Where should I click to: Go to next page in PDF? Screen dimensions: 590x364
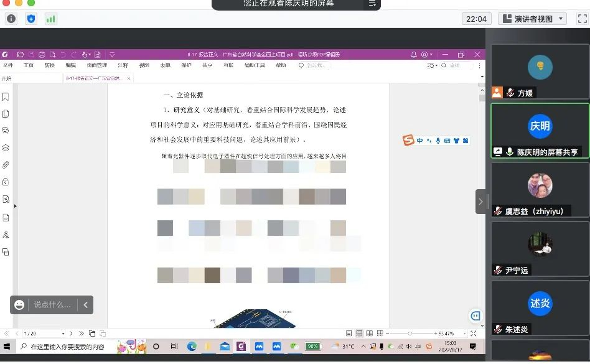[72, 334]
